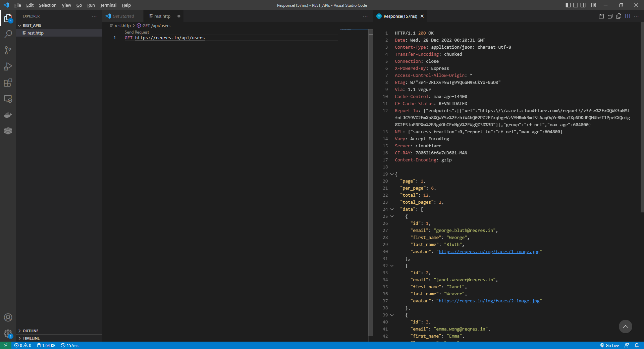The width and height of the screenshot is (644, 349).
Task: Open the Terminal menu
Action: point(108,5)
